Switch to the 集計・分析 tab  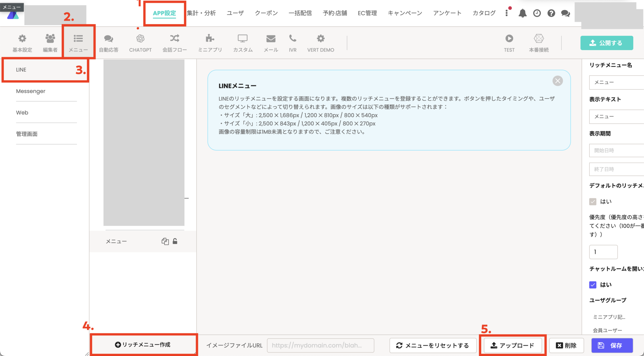pyautogui.click(x=201, y=13)
